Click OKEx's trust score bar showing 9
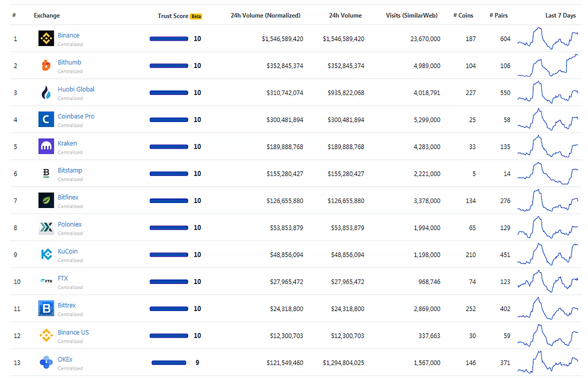588x378 pixels. [169, 363]
